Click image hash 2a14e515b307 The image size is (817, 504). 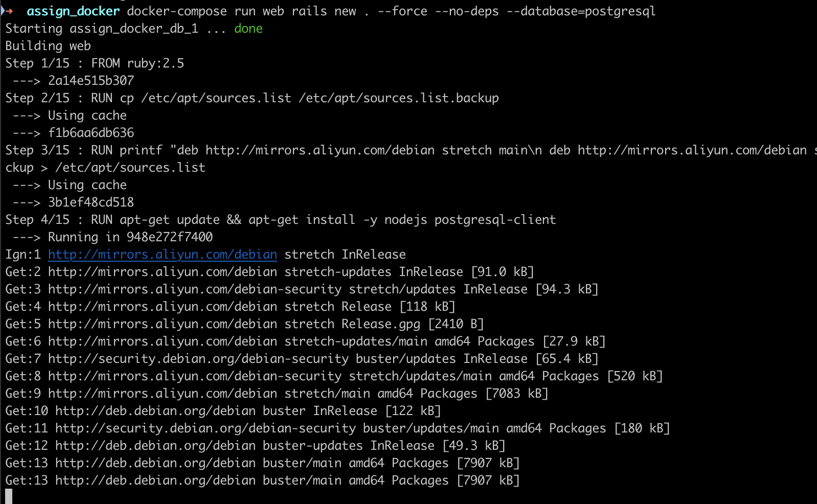pos(91,81)
